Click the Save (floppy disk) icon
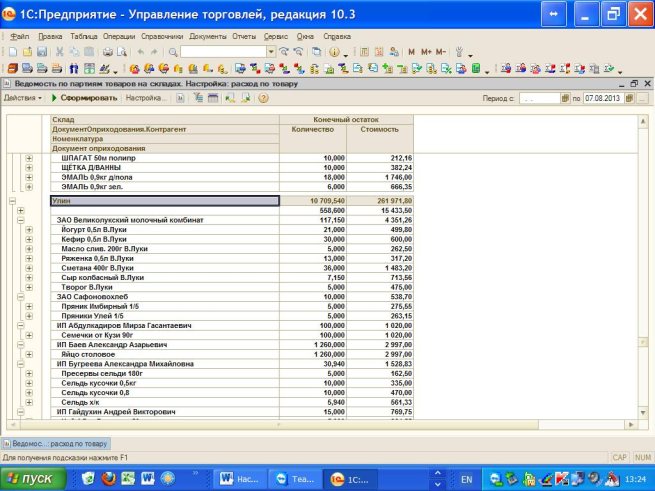This screenshot has height=491, width=655. pyautogui.click(x=42, y=52)
